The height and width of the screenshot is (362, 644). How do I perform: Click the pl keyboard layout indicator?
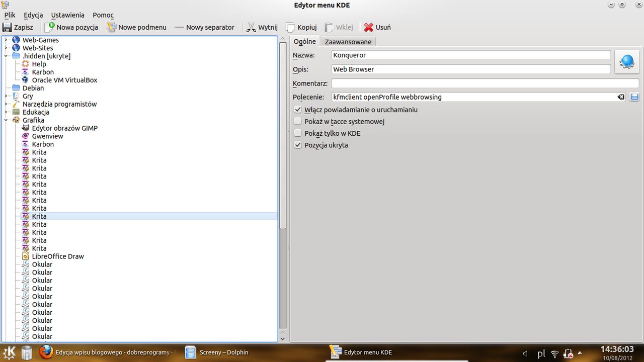tap(541, 353)
